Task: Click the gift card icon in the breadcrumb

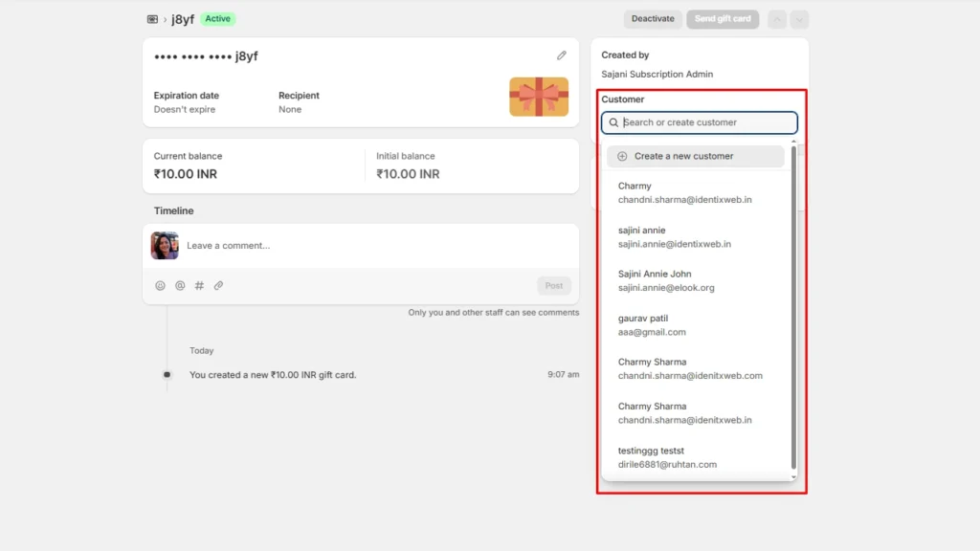Action: (152, 18)
